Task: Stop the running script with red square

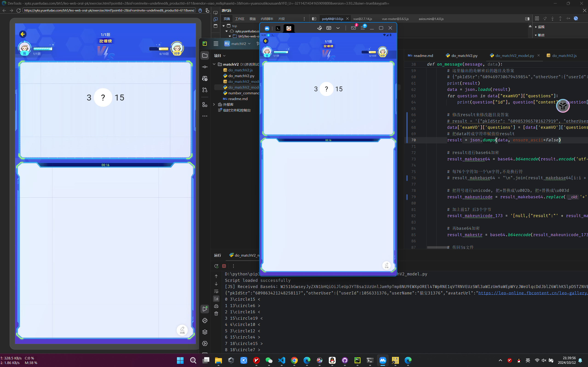Action: (x=224, y=266)
